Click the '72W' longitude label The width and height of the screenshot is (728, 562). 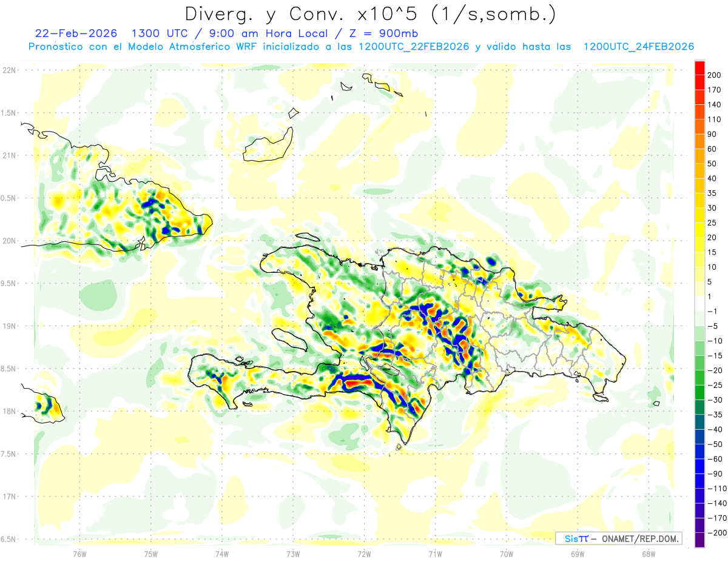[364, 553]
